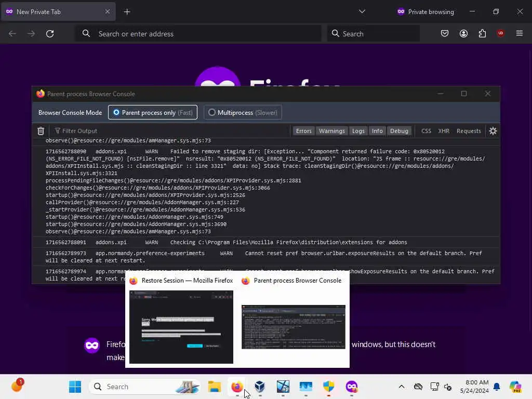Open the XP-labeled taskbar app
Viewport: 532px width, 399px height.
pyautogui.click(x=283, y=387)
